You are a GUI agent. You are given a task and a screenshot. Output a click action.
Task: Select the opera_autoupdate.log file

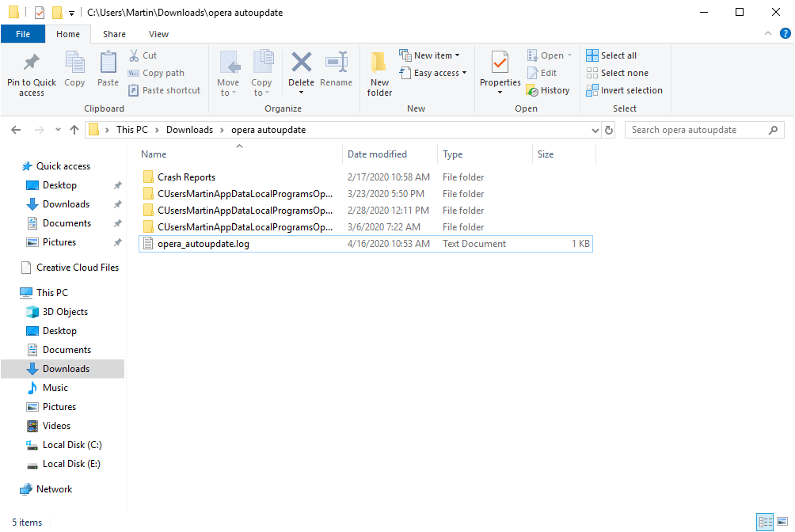[x=365, y=244]
